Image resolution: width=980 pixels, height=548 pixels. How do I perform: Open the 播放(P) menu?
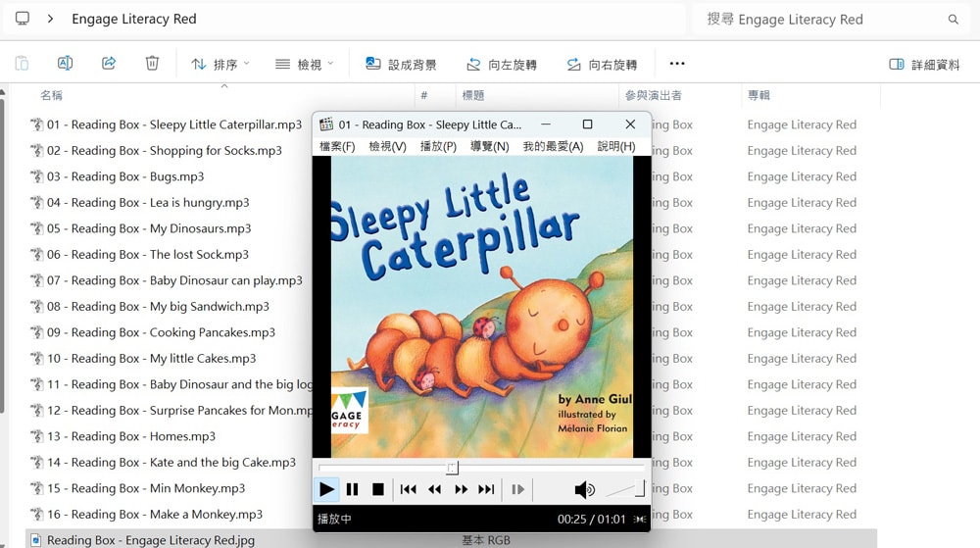click(438, 146)
